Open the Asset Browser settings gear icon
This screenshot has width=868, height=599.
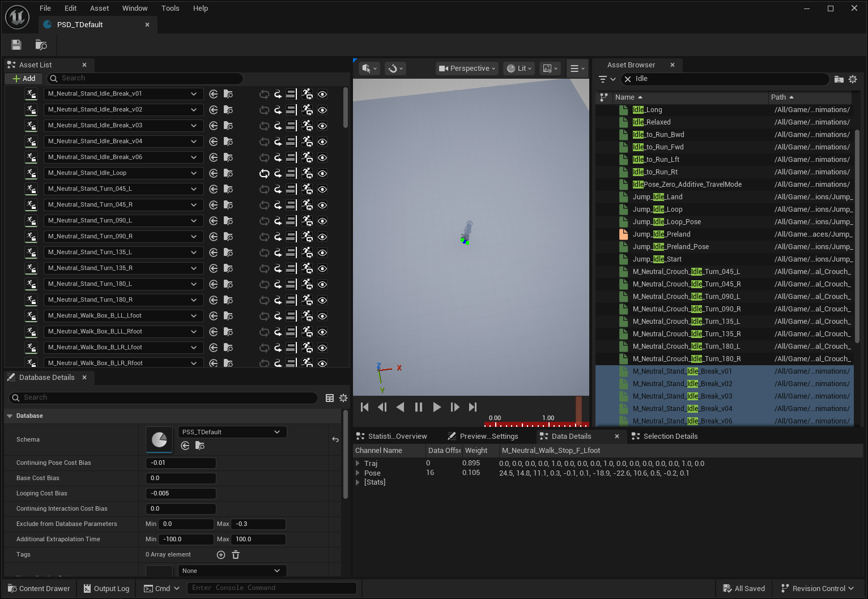tap(853, 79)
